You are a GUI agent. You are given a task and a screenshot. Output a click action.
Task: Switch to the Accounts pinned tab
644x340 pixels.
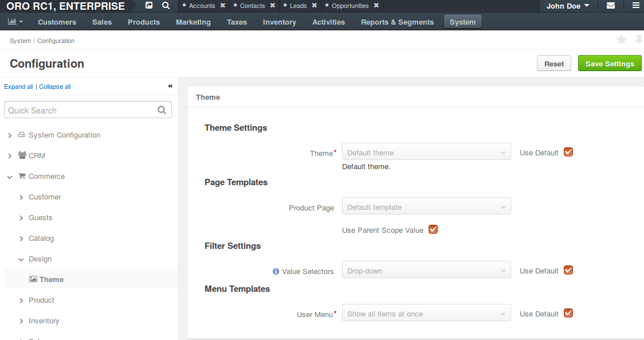pyautogui.click(x=202, y=6)
